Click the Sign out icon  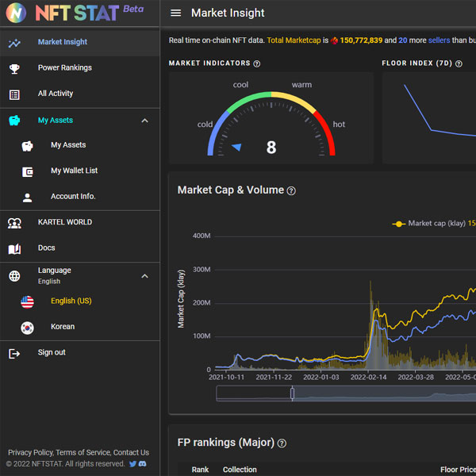14,353
